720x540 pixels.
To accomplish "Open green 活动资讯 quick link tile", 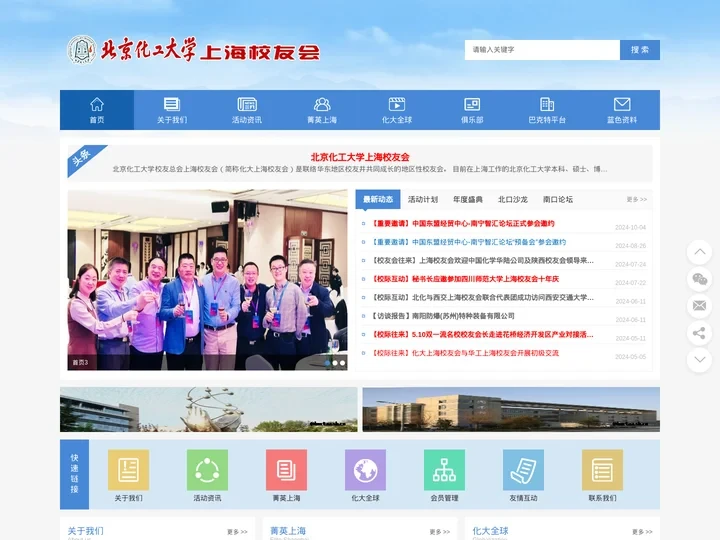I will [x=208, y=470].
